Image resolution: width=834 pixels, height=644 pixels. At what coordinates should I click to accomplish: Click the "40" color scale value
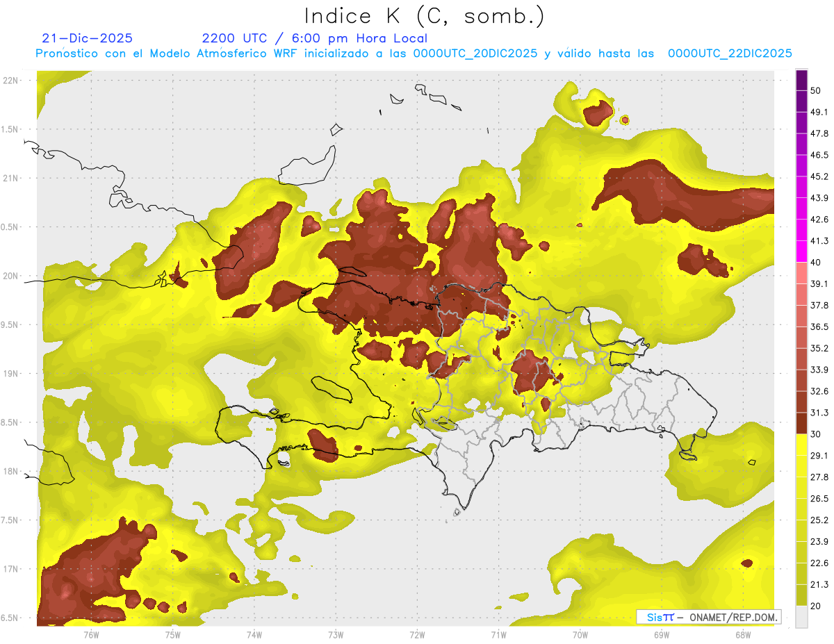816,263
